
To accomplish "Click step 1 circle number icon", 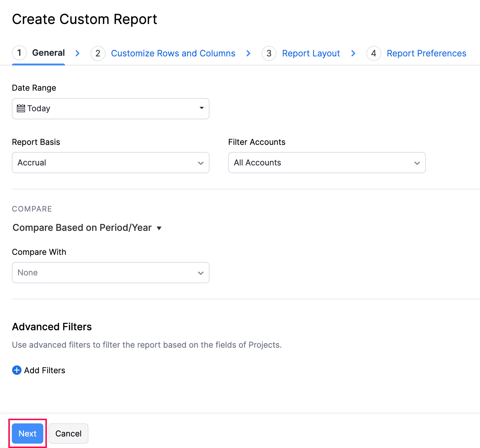I will coord(19,53).
